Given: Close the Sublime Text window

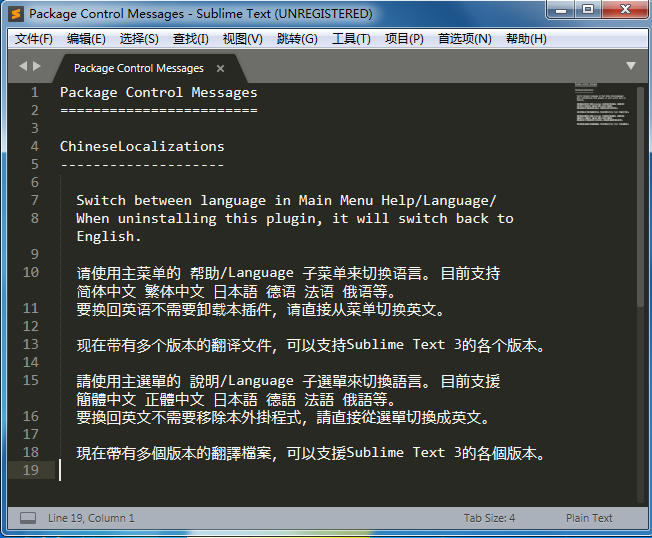Looking at the screenshot, I should click(625, 10).
